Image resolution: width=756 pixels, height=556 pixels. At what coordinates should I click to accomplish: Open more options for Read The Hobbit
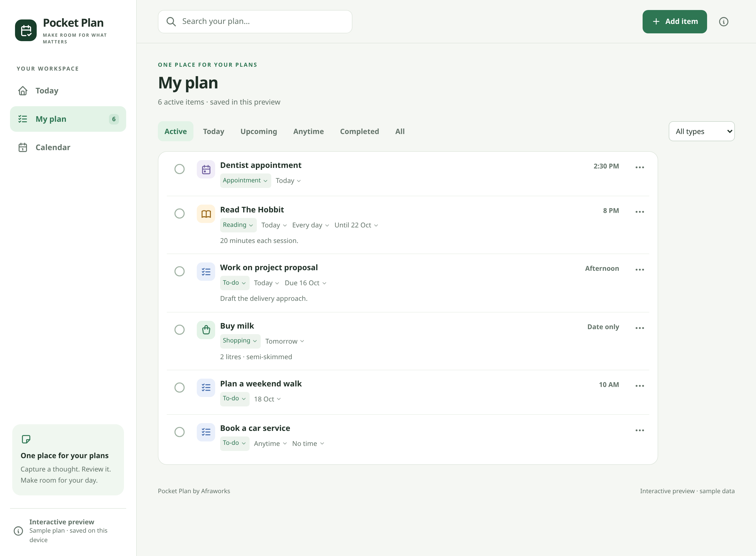point(640,212)
